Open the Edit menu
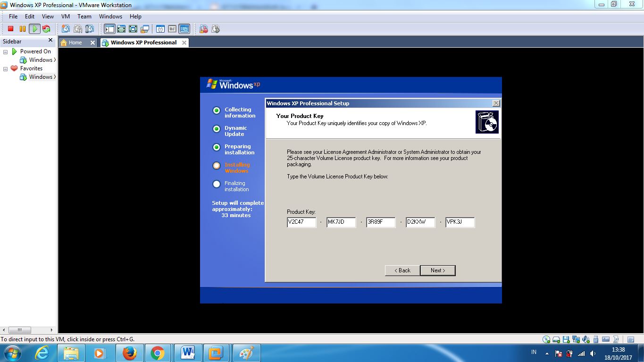This screenshot has width=644, height=362. [30, 17]
